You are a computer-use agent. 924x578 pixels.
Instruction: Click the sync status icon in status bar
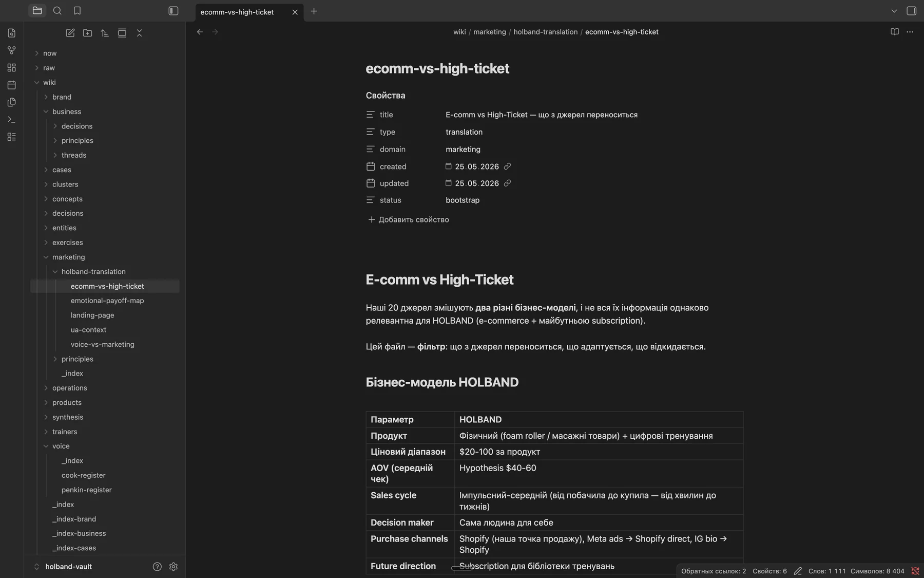915,571
